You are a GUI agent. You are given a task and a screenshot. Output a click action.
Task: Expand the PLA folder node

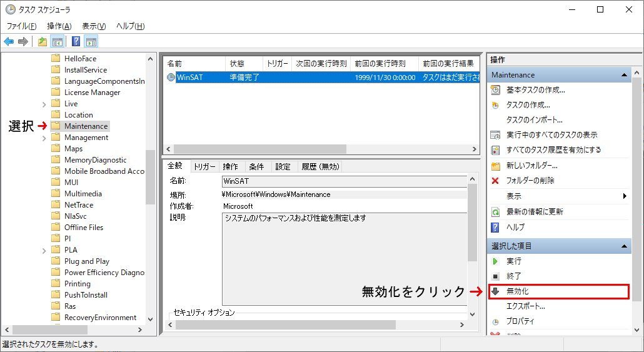click(x=44, y=250)
